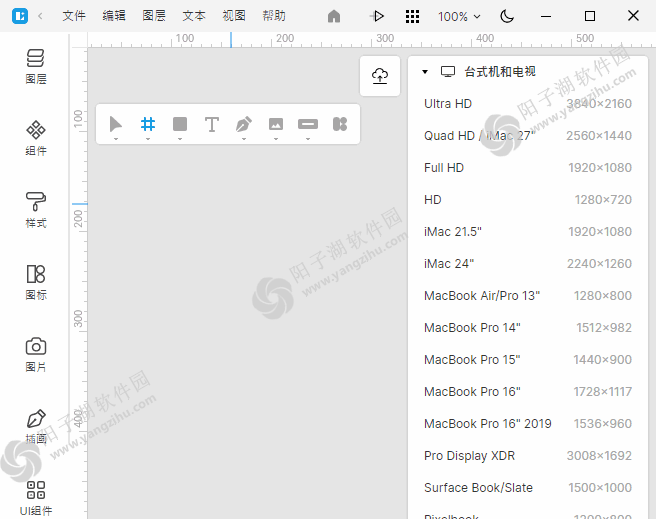Start the prototype play preview

377,16
